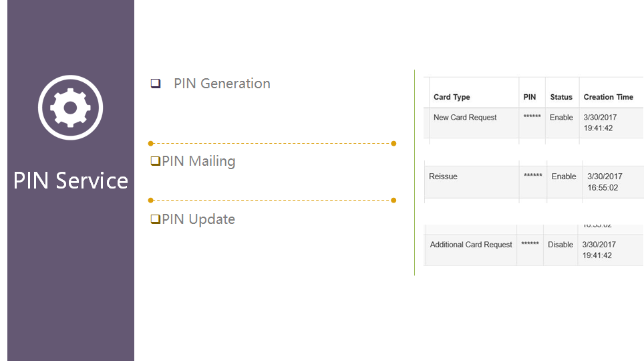Tick the PIN Mailing checkbox
Screen dimensions: 644x361
tap(156, 161)
